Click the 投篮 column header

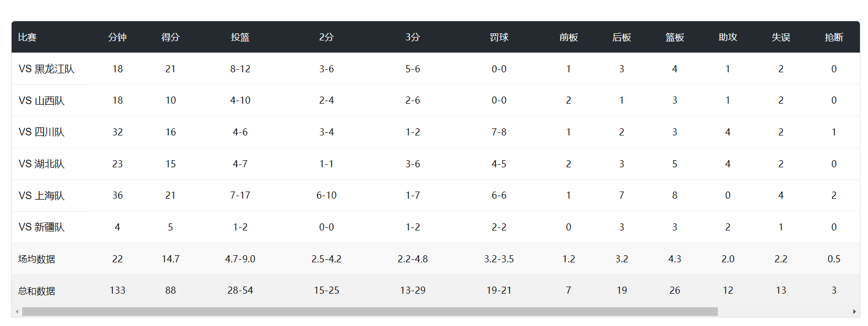pos(240,37)
